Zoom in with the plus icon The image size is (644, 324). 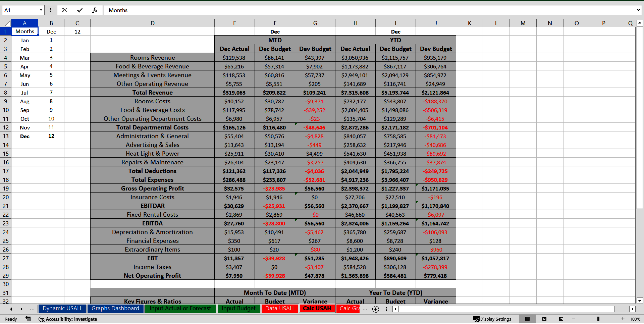(623, 319)
